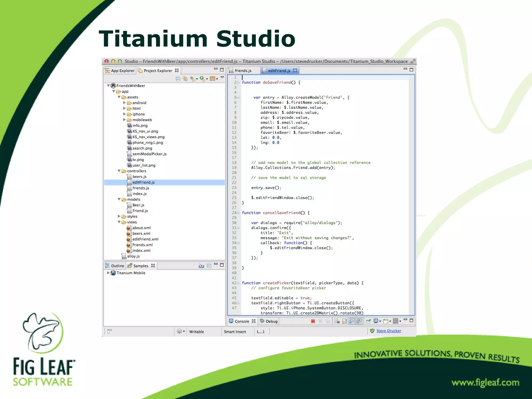Open the Display Selected Console dropdown arrow

click(380, 322)
